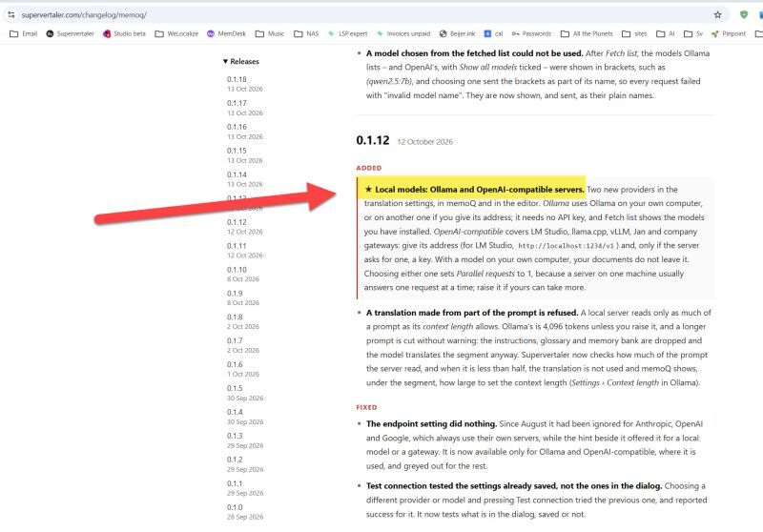The height and width of the screenshot is (532, 763).
Task: Click the red FIXED section label
Action: pos(366,407)
